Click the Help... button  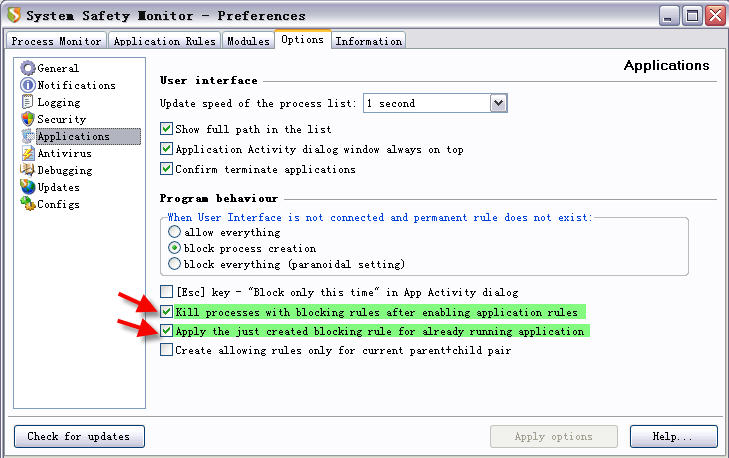click(x=674, y=436)
